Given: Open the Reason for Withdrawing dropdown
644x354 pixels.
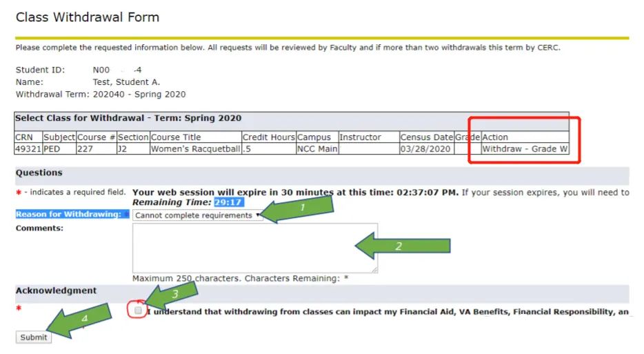Looking at the screenshot, I should pos(197,215).
